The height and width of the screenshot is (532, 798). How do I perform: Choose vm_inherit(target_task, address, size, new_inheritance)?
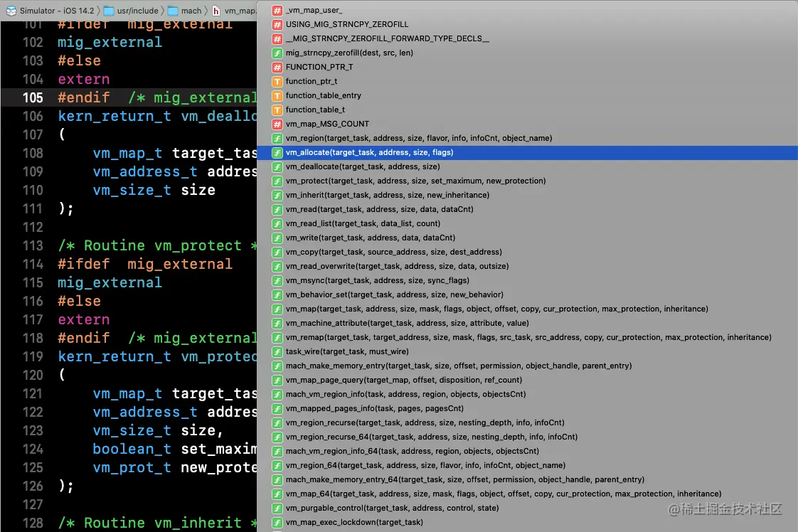click(x=388, y=196)
